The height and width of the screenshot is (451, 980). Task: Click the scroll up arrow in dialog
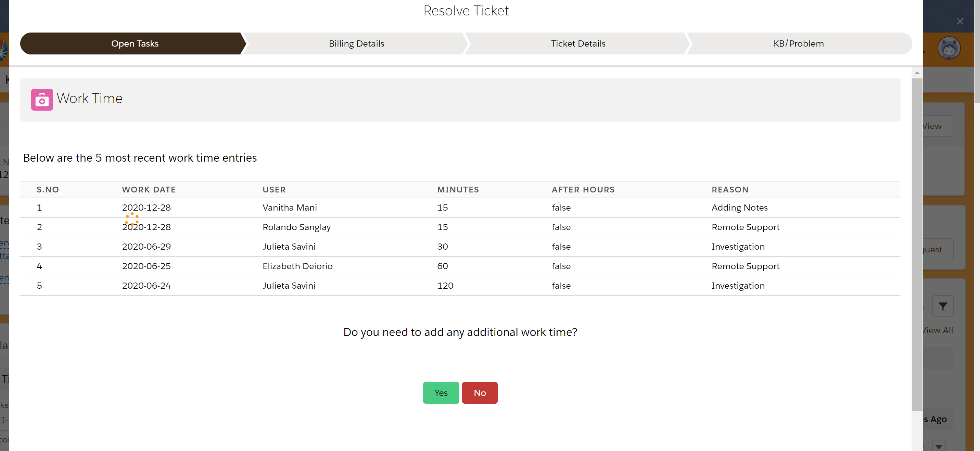pyautogui.click(x=917, y=73)
